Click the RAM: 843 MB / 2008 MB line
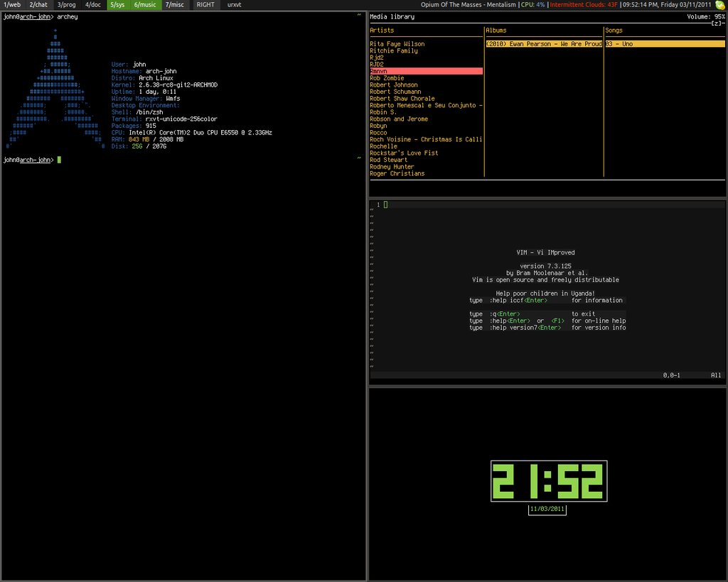 coord(147,139)
